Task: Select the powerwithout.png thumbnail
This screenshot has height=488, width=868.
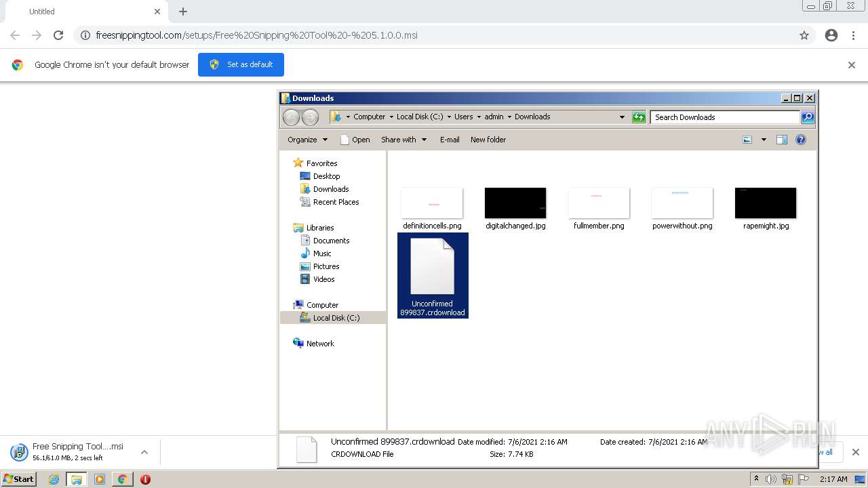Action: tap(682, 203)
